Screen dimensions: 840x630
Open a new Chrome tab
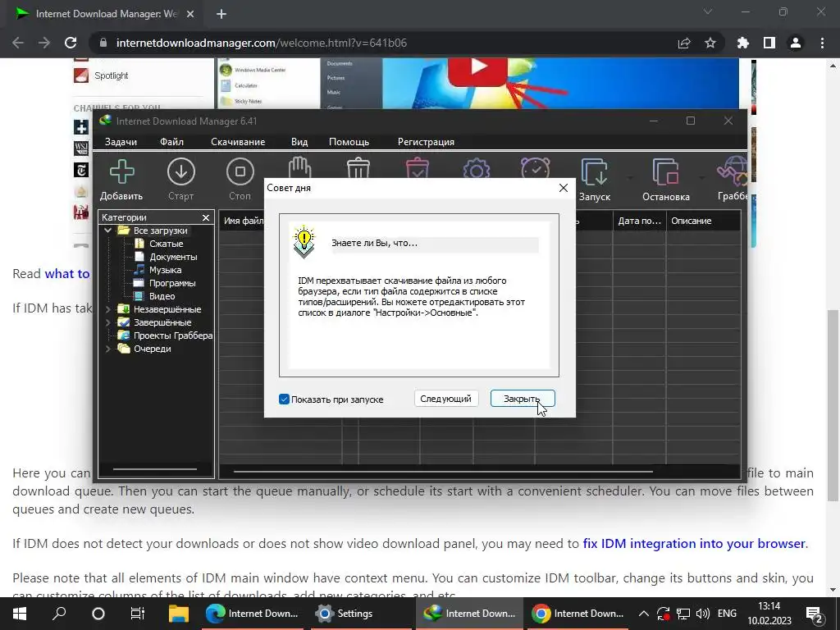pos(221,15)
